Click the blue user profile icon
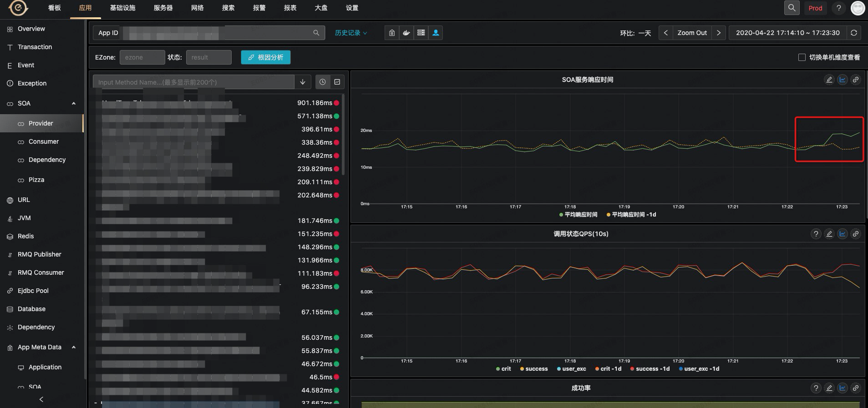 pos(436,33)
